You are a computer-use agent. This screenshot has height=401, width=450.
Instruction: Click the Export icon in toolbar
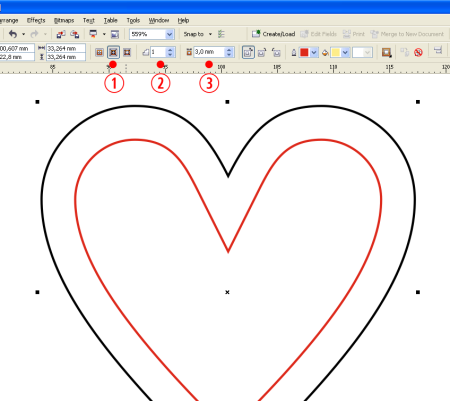tap(75, 34)
